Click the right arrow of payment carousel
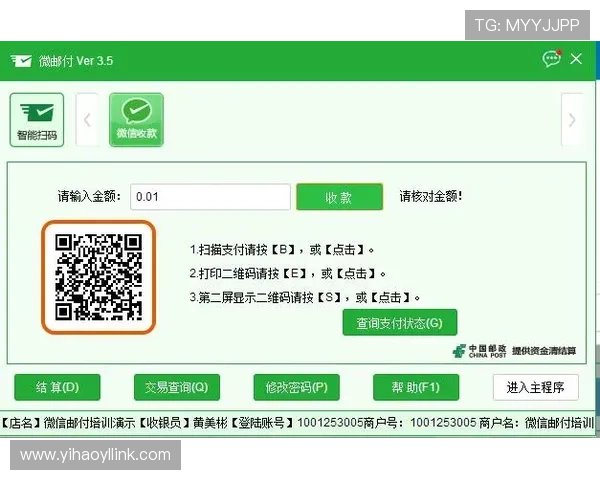 pos(572,120)
